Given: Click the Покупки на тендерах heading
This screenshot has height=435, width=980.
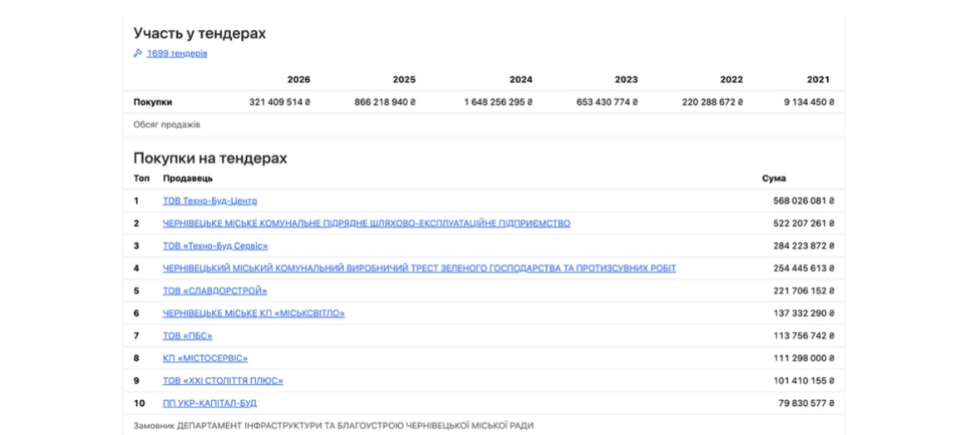Looking at the screenshot, I should click(210, 159).
